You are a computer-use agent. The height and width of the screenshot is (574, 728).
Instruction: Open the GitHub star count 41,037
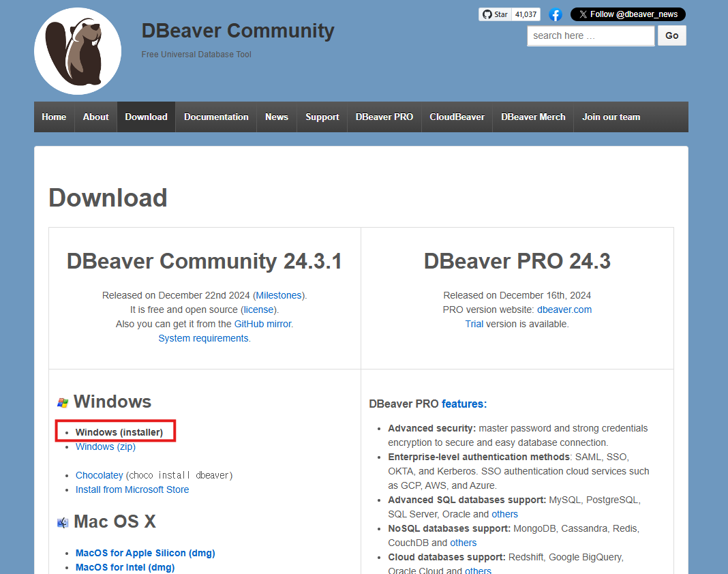526,14
